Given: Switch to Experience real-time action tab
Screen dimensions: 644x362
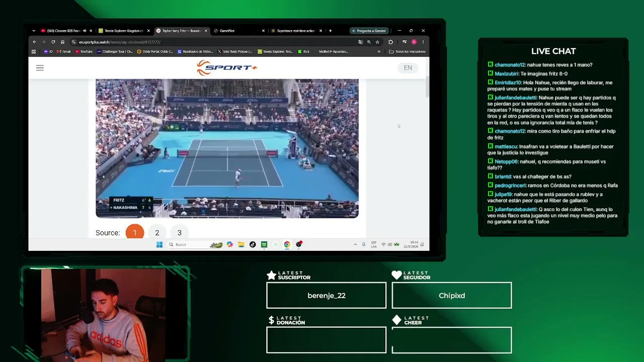Looking at the screenshot, I should click(296, 31).
